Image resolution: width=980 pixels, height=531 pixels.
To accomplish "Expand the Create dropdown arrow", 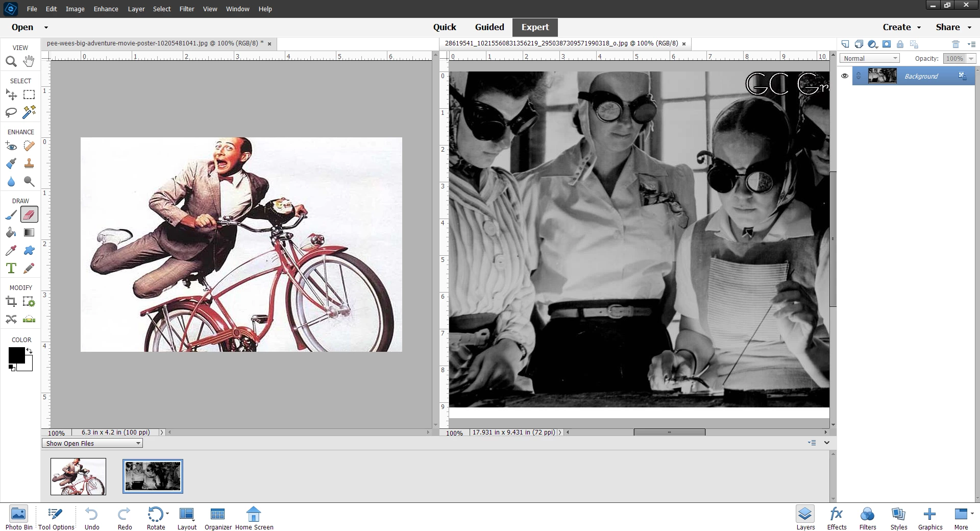I will pos(919,28).
